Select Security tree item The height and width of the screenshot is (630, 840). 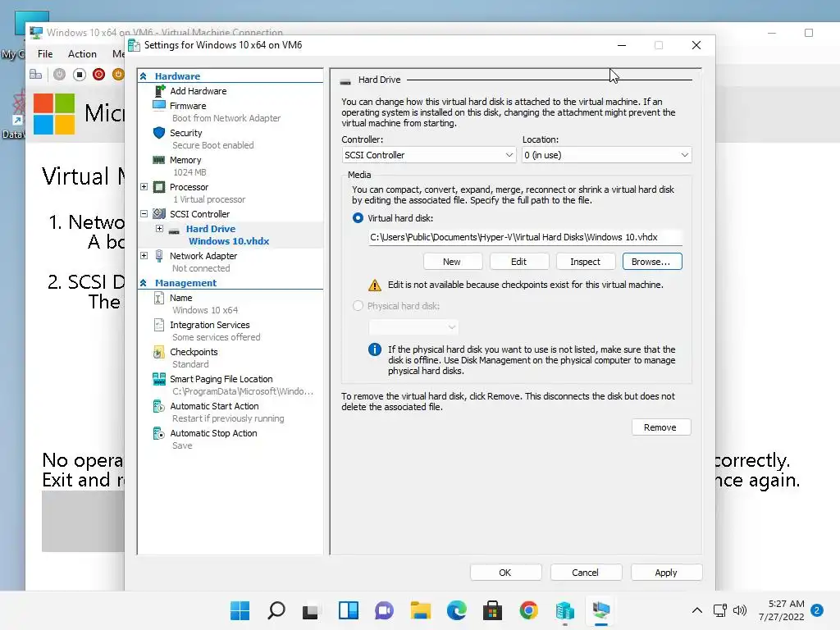click(186, 132)
